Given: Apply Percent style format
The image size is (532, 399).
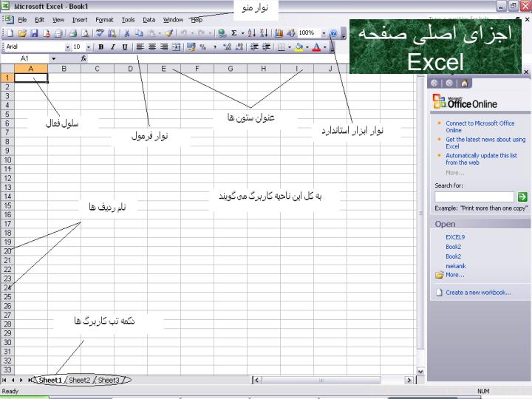Looking at the screenshot, I should (x=203, y=47).
